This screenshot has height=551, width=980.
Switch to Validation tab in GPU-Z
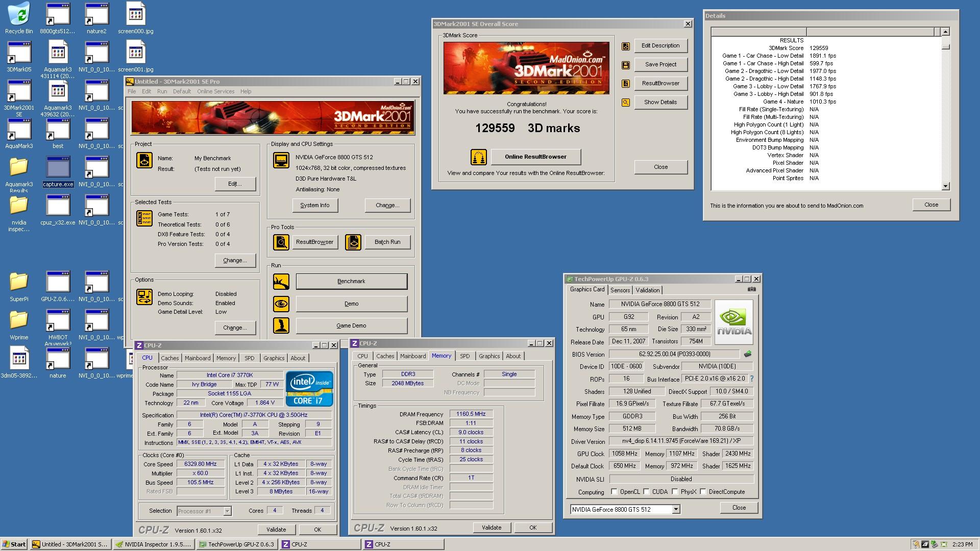click(648, 290)
